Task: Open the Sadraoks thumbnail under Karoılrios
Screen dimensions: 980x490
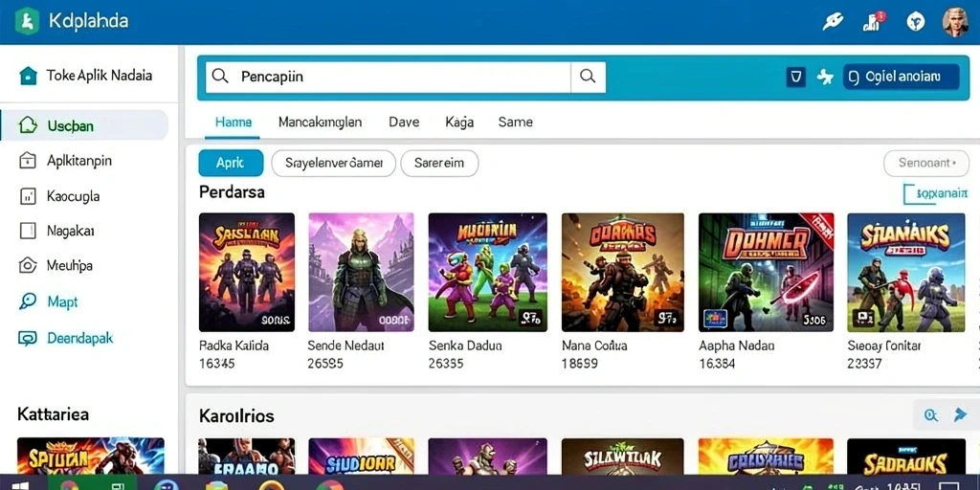Action: pos(906,457)
